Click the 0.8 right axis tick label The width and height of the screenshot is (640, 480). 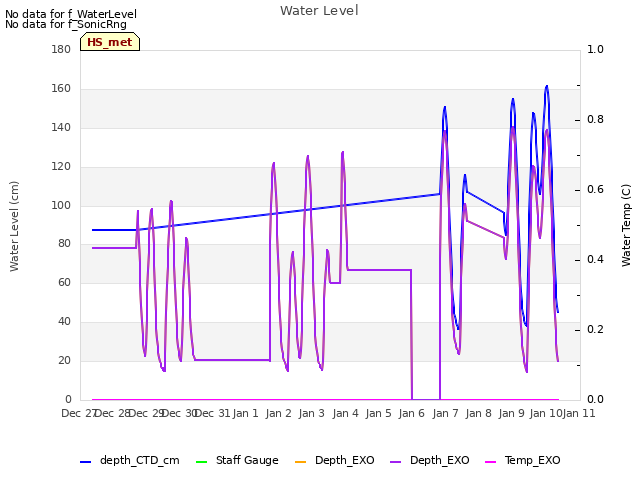[x=595, y=119]
